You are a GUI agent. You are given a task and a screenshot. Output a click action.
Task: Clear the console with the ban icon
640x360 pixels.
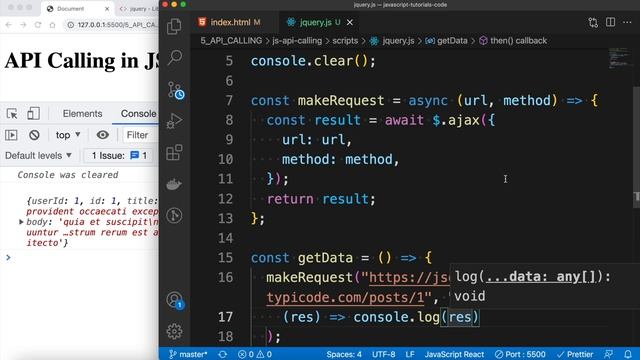[x=34, y=135]
